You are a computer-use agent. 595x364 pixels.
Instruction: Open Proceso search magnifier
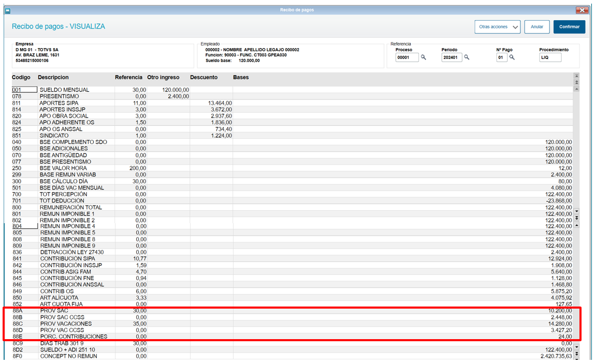click(x=424, y=57)
